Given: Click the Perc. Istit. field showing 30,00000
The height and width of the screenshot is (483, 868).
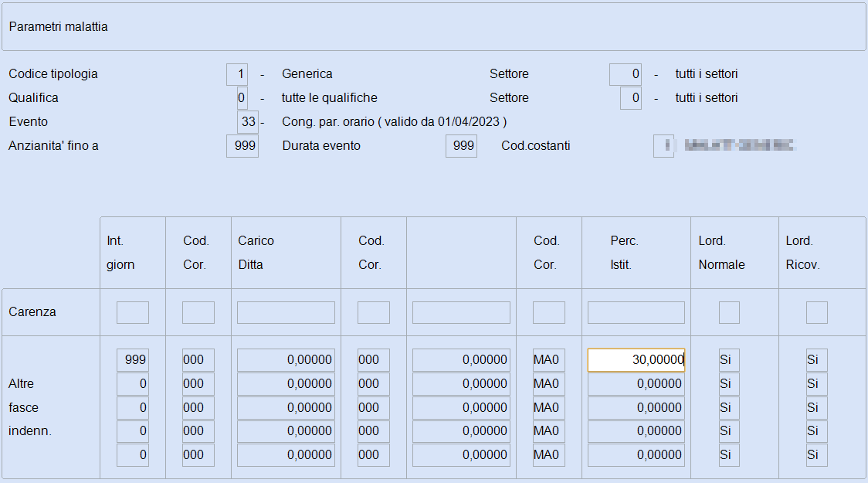Looking at the screenshot, I should pos(636,360).
